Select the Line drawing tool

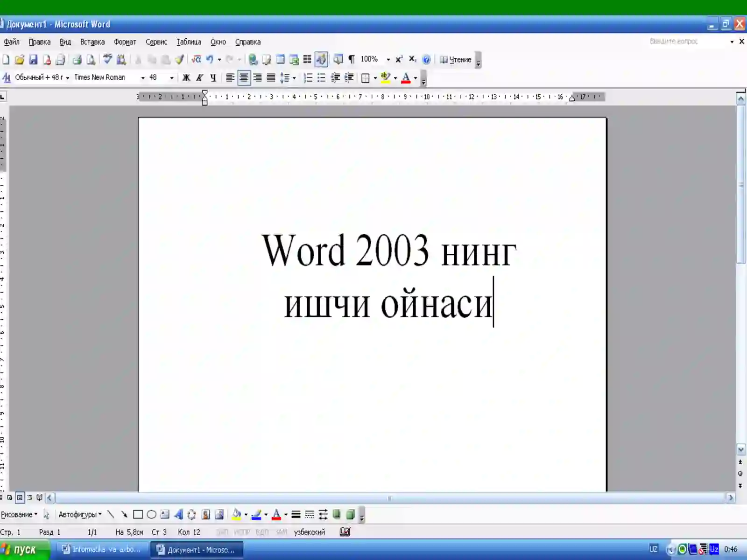click(x=111, y=515)
